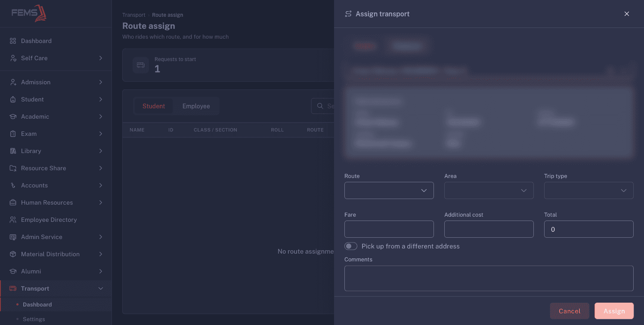Screen dimensions: 644x325
Task: Click the Cancel button
Action: pyautogui.click(x=570, y=311)
